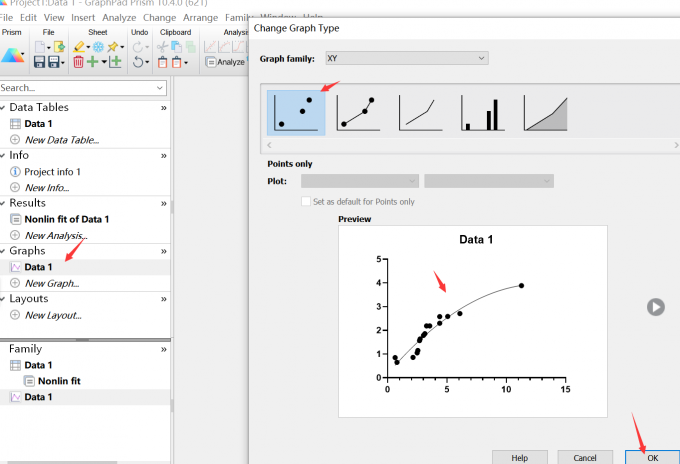This screenshot has height=464, width=680.
Task: Open the File menu
Action: (x=7, y=18)
